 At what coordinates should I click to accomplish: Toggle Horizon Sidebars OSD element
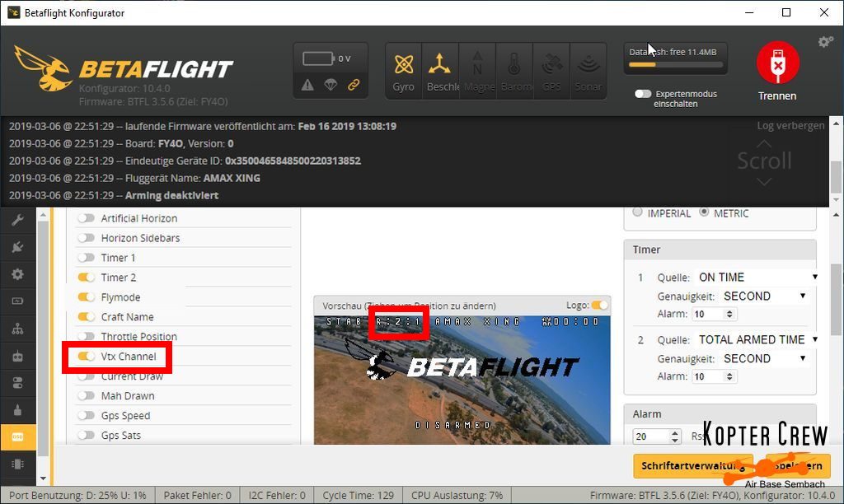pos(86,238)
